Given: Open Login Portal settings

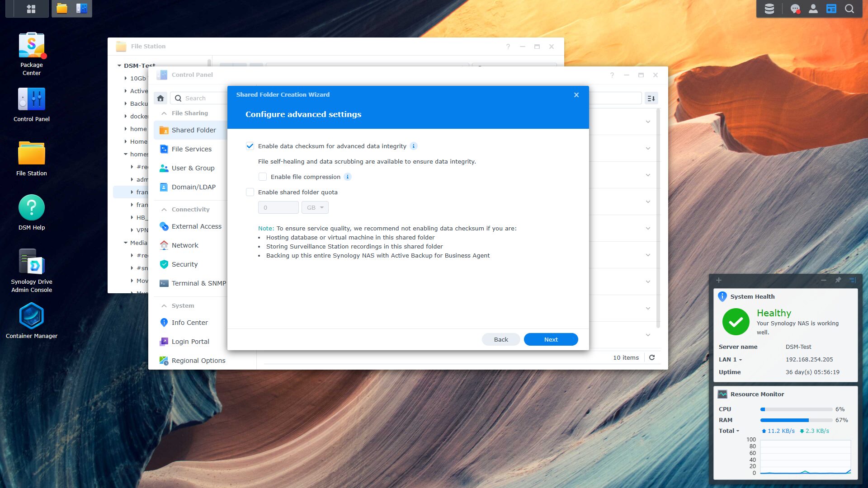Looking at the screenshot, I should tap(190, 342).
